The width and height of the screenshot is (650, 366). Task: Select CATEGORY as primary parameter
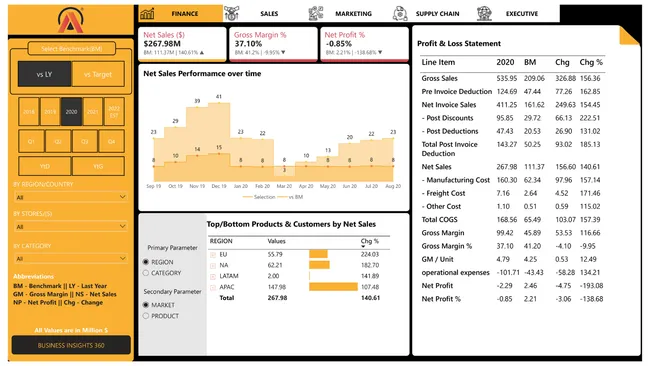[x=146, y=273]
